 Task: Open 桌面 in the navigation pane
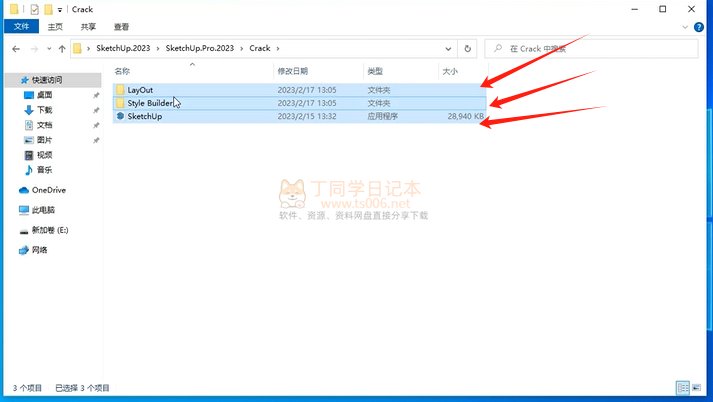tap(45, 95)
